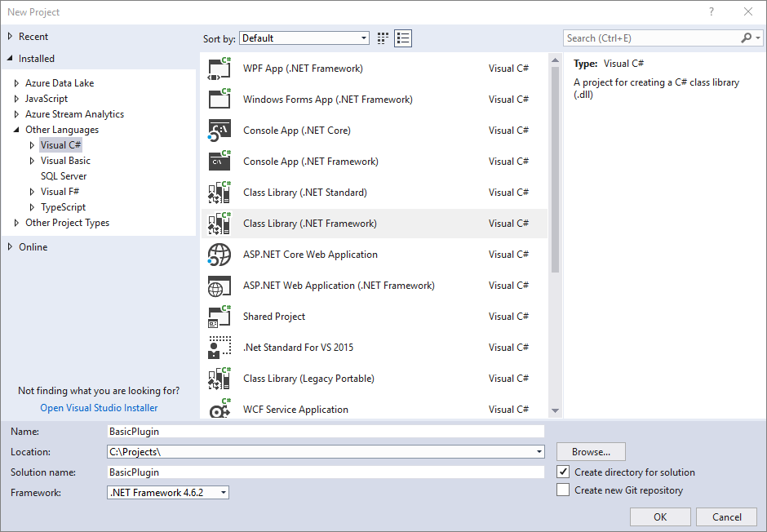The width and height of the screenshot is (767, 532).
Task: Expand the Other Project Types node
Action: pyautogui.click(x=16, y=222)
